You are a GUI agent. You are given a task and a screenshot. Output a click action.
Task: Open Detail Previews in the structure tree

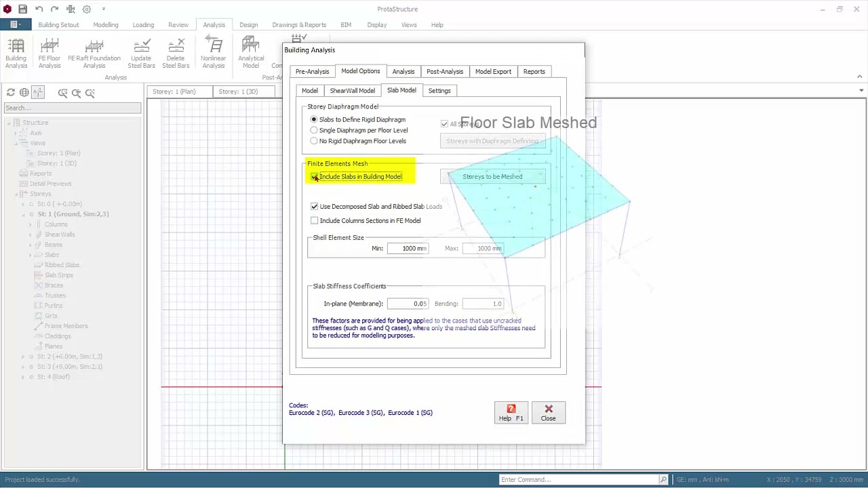pyautogui.click(x=50, y=184)
